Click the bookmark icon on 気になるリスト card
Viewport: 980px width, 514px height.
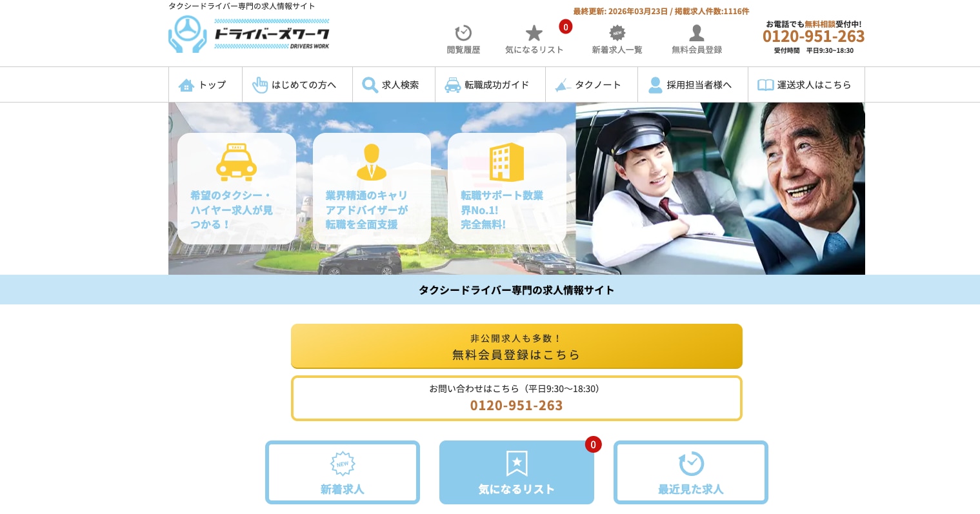point(516,463)
